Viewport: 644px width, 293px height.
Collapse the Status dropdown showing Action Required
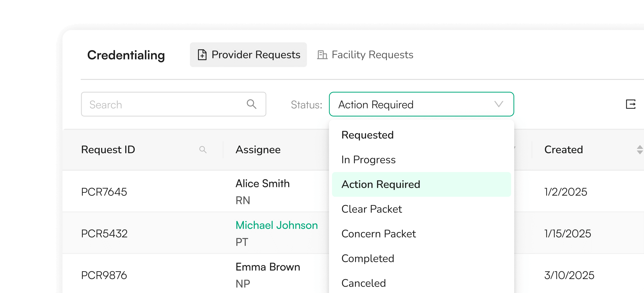421,104
